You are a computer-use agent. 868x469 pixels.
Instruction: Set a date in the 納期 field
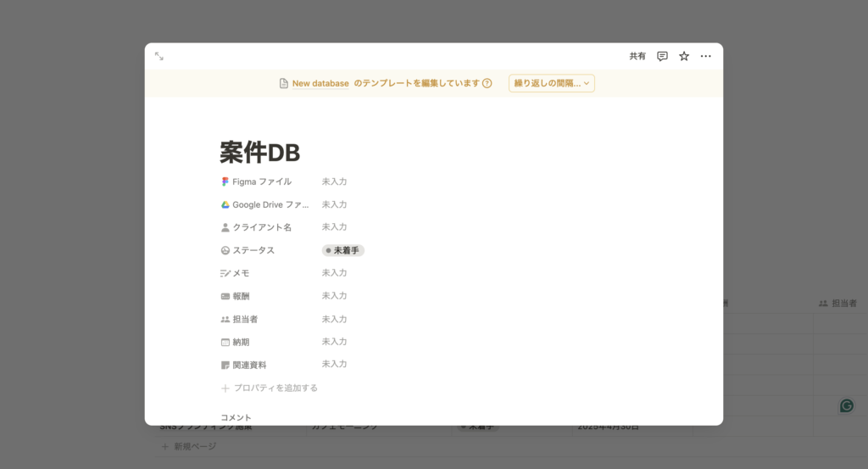[x=335, y=342]
